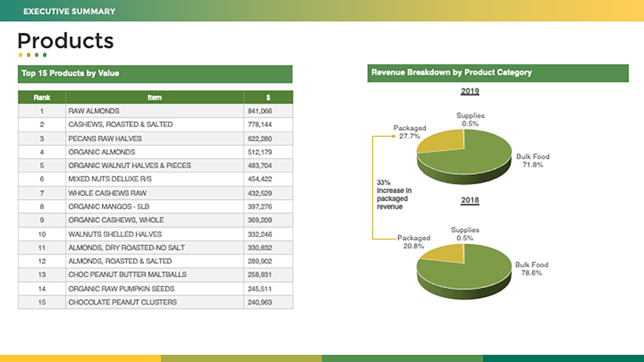Select the Rank column header

(x=42, y=98)
